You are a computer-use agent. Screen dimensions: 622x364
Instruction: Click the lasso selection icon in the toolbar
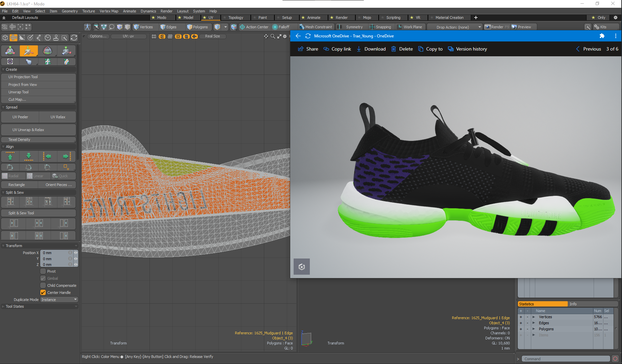tap(112, 27)
